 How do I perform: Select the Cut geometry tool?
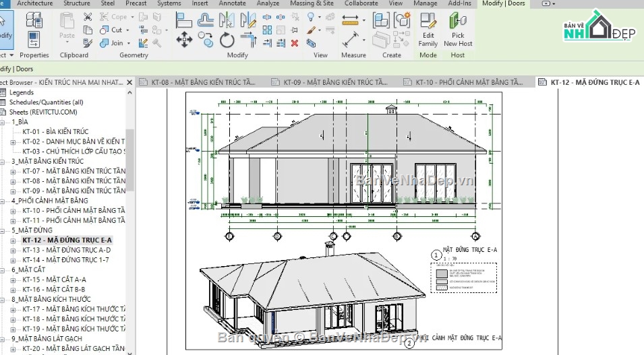coord(112,30)
